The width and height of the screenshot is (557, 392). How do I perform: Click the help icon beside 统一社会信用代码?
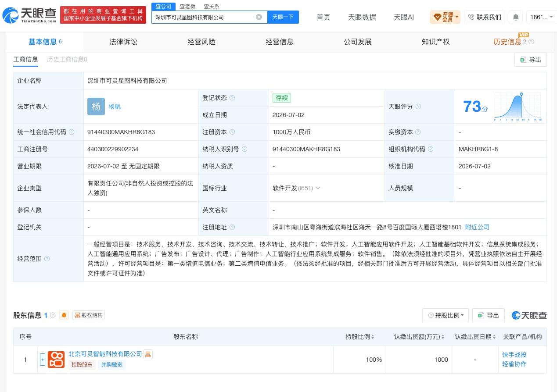tap(72, 132)
